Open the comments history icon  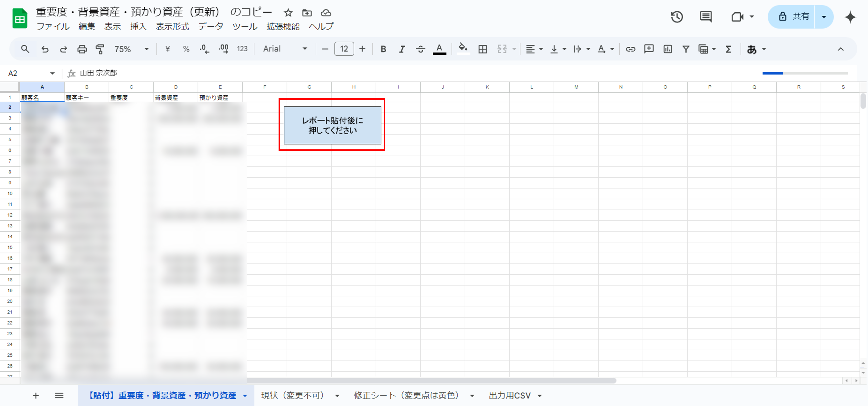[706, 17]
